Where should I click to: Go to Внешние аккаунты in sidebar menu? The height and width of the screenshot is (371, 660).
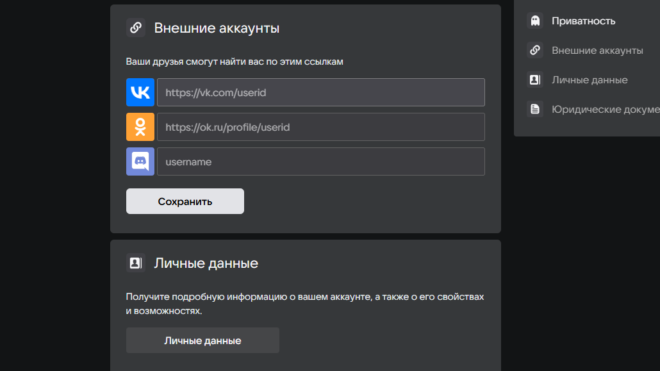pos(597,51)
